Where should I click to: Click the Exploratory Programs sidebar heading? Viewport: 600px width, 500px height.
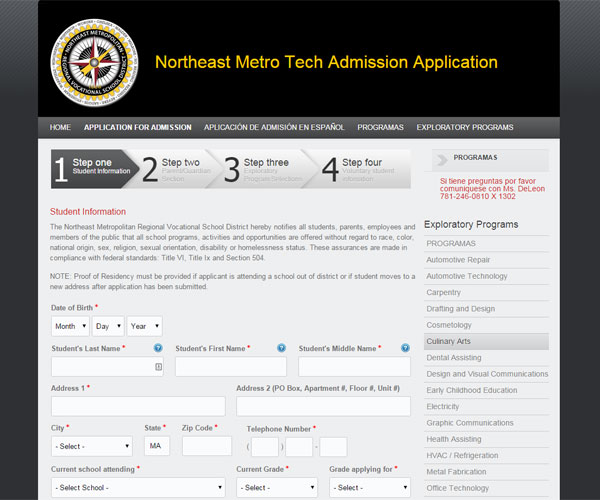(x=471, y=224)
